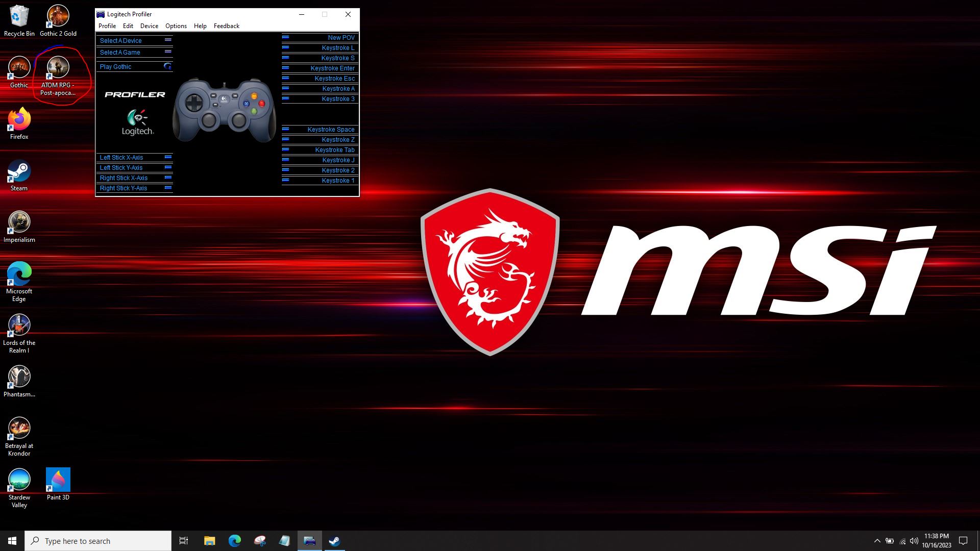Select the Keystroke S assignment
The width and height of the screenshot is (980, 551).
pos(320,58)
